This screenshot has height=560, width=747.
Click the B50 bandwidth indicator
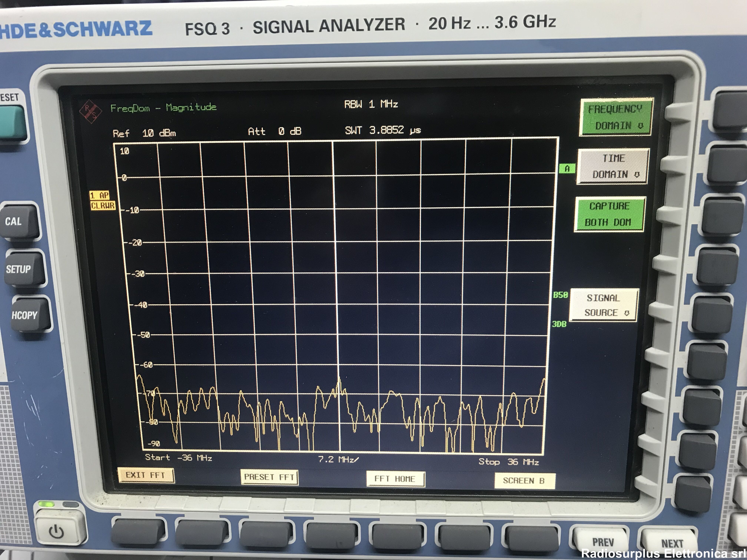[560, 295]
